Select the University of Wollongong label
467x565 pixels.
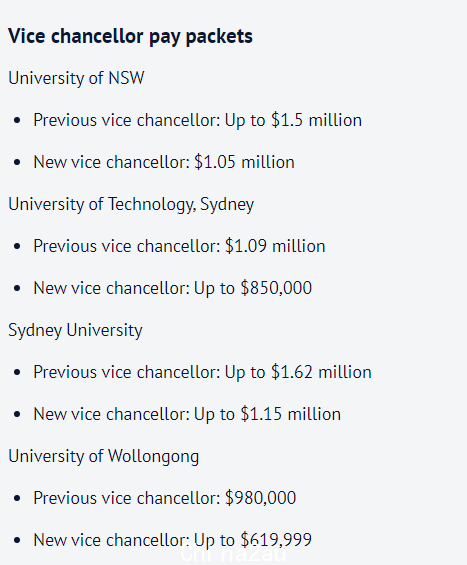pyautogui.click(x=103, y=457)
